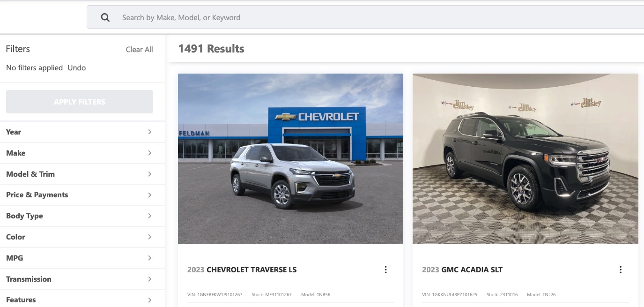Open the GMC Acadia SLT three-dot menu

tap(621, 270)
